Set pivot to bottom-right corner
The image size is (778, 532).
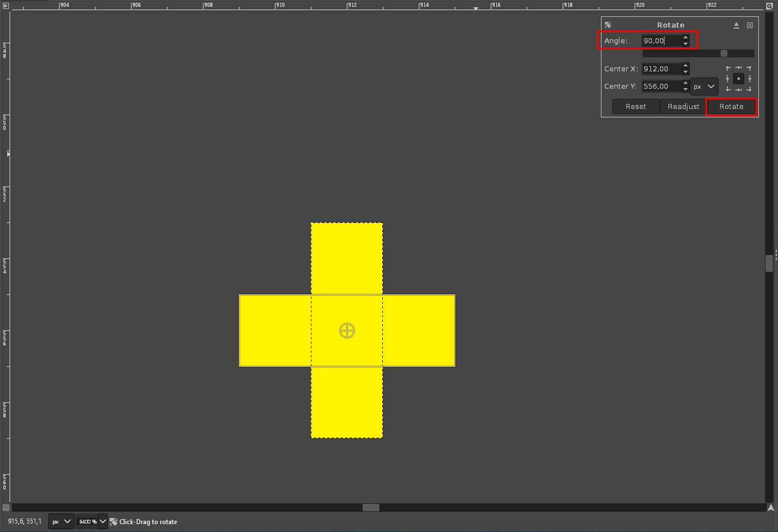(749, 89)
